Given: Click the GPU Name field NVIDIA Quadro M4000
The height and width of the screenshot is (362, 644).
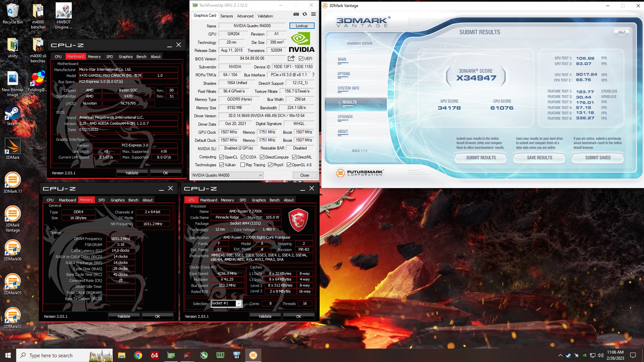Looking at the screenshot, I should click(x=252, y=26).
